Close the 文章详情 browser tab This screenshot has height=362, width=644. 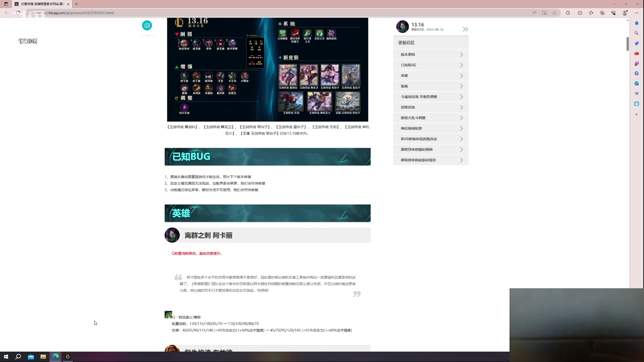coord(68,4)
